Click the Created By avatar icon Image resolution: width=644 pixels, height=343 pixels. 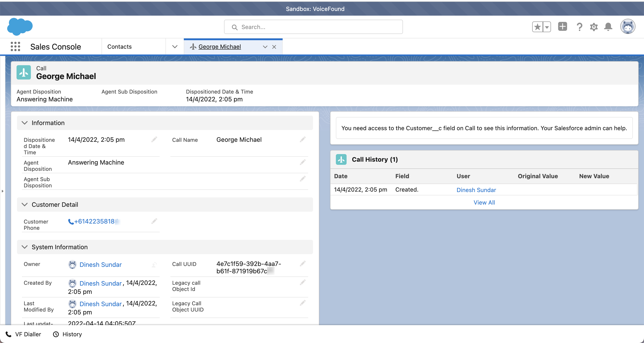click(72, 283)
